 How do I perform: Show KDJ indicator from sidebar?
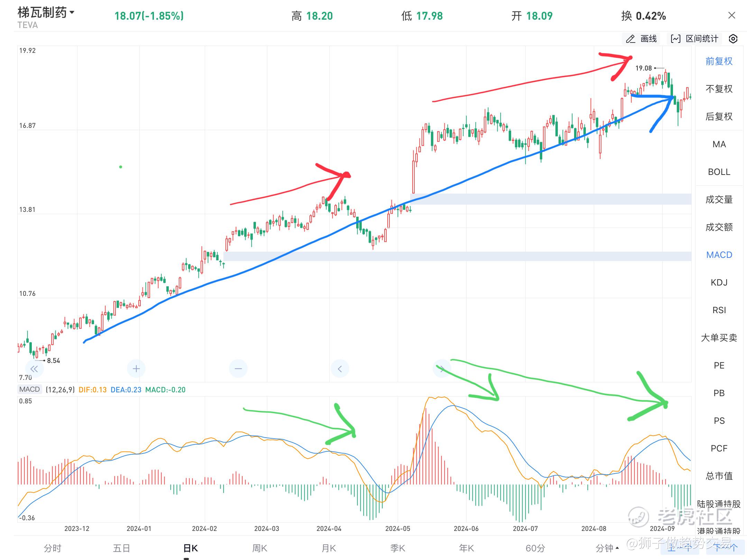719,282
